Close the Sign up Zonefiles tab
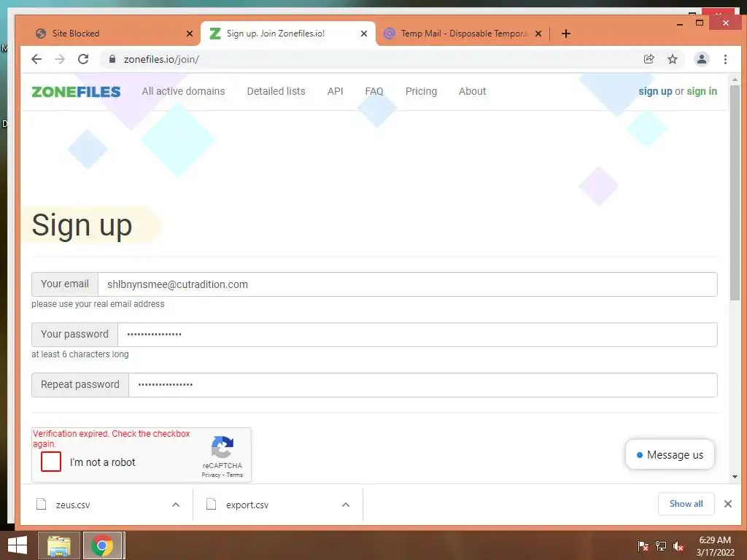The width and height of the screenshot is (747, 560). pos(364,34)
